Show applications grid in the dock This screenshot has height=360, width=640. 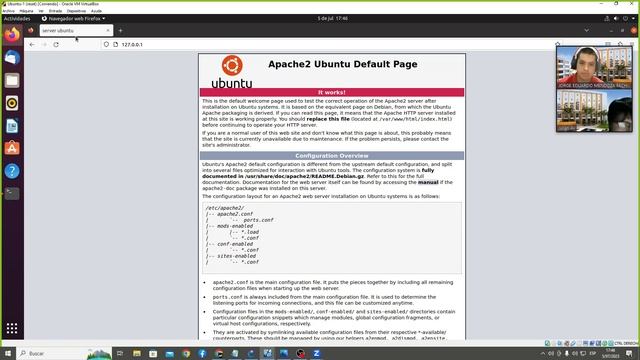(12, 328)
